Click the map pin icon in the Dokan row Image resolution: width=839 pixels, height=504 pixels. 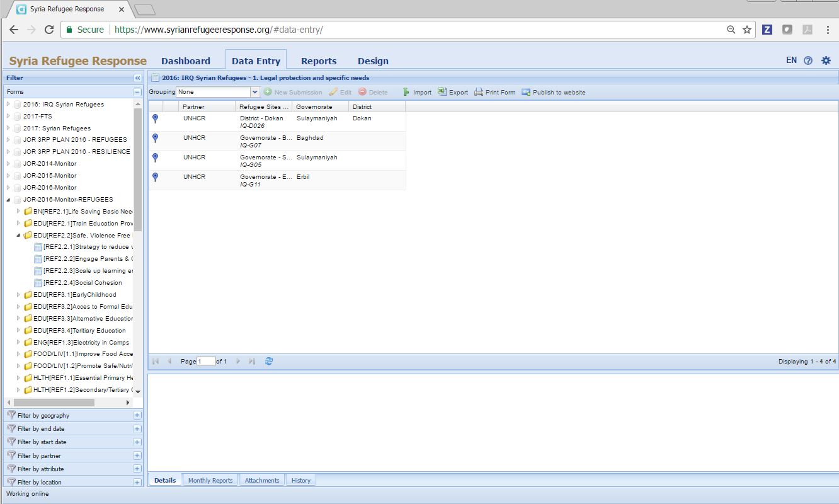[156, 118]
